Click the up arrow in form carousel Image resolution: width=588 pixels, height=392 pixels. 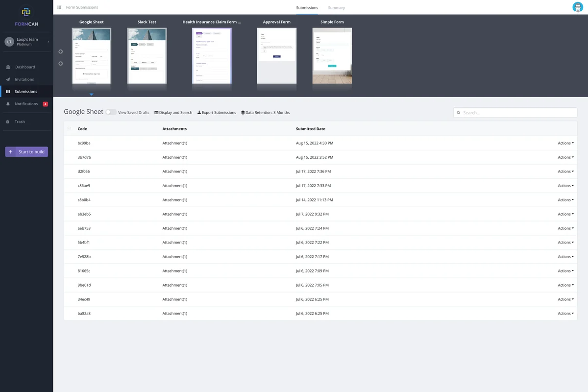click(x=61, y=51)
